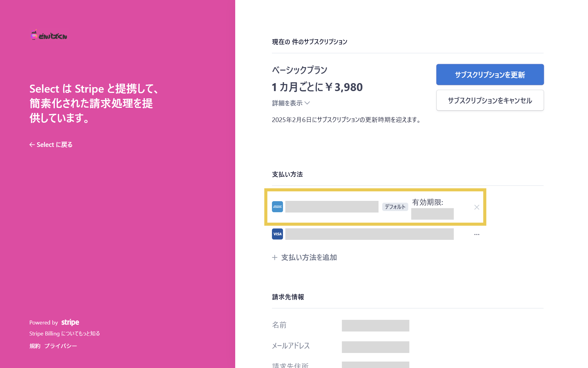
Task: Click the redacted 名前 value field
Action: (x=375, y=325)
